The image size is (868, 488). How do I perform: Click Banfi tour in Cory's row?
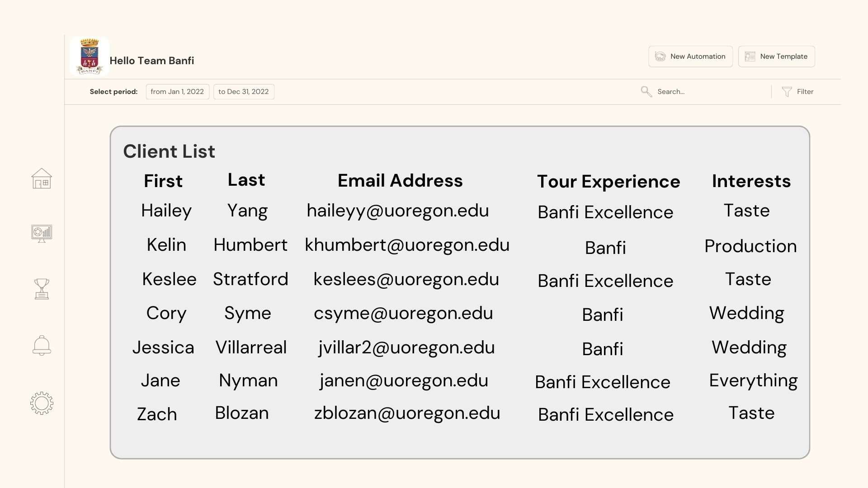(x=602, y=314)
